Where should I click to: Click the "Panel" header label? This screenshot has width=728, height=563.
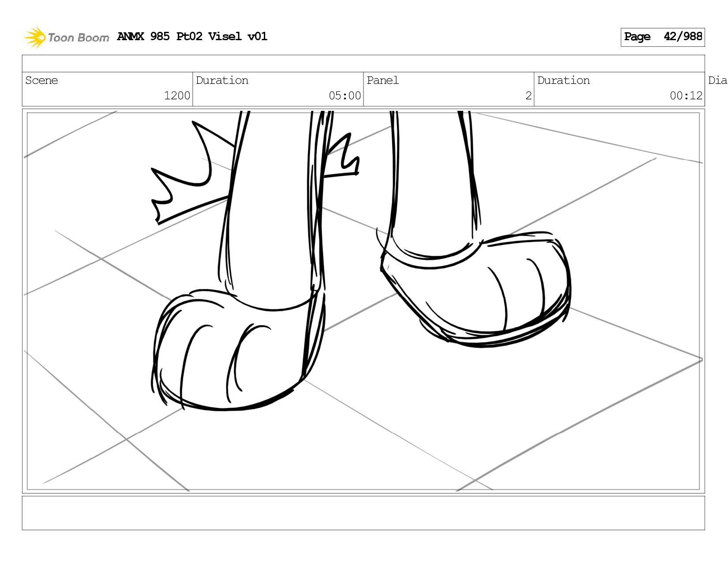[383, 80]
